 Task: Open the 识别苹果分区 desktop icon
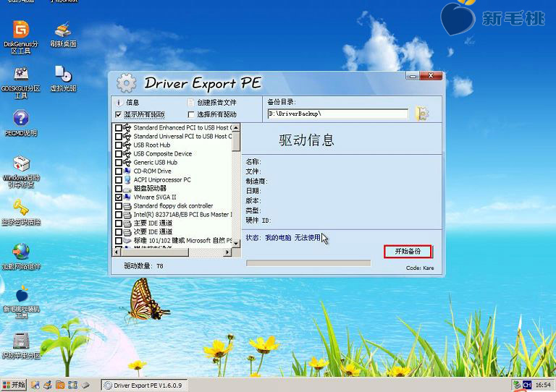[x=21, y=346]
